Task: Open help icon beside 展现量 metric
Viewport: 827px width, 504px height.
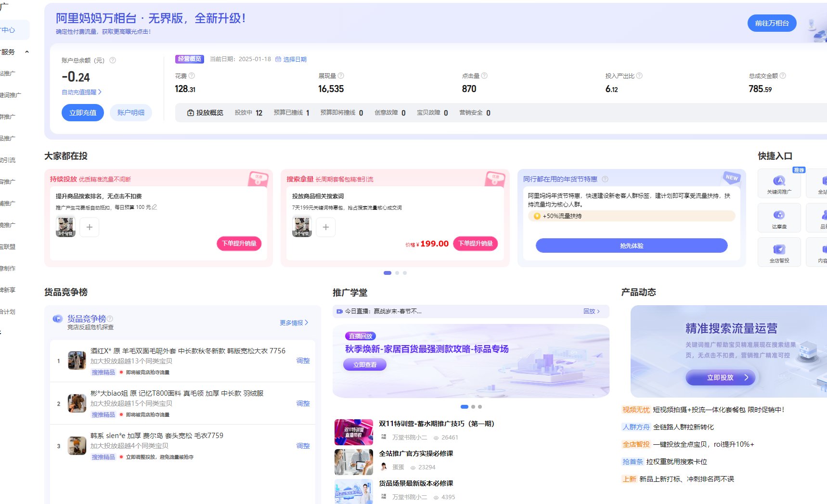Action: (341, 76)
